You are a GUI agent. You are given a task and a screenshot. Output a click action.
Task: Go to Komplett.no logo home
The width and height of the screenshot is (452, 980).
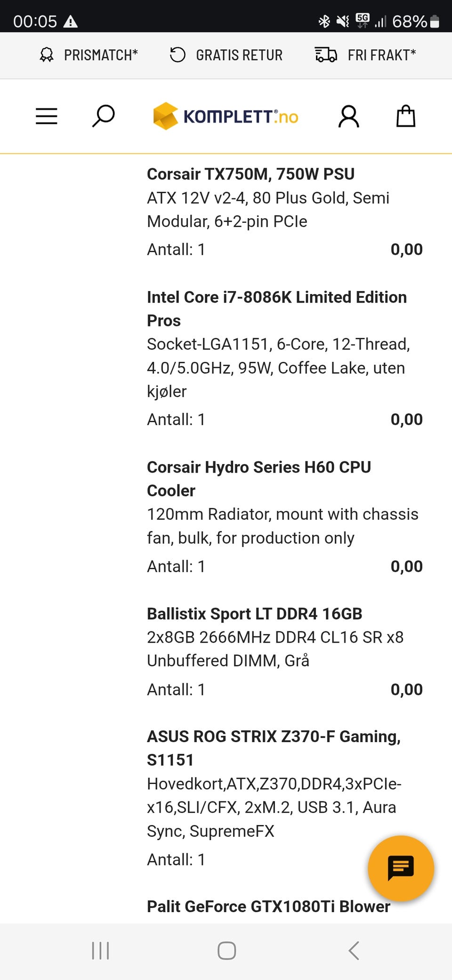(226, 116)
